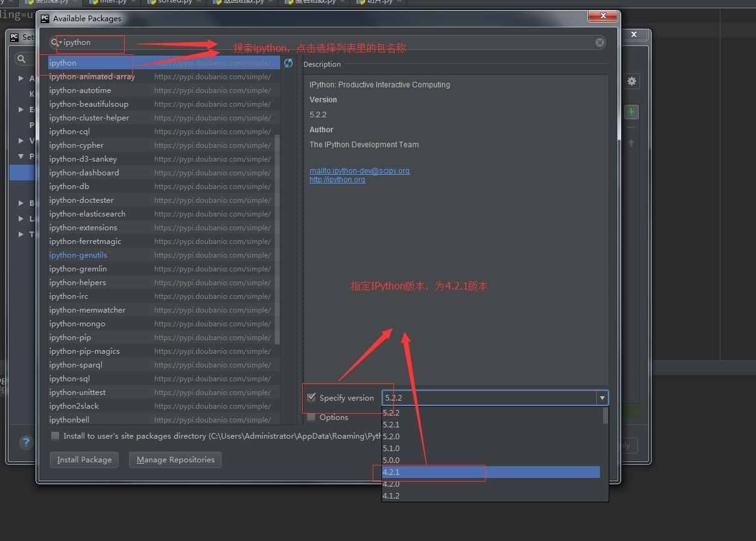Select ipython-genutils in the package list
The image size is (756, 541).
pos(78,255)
